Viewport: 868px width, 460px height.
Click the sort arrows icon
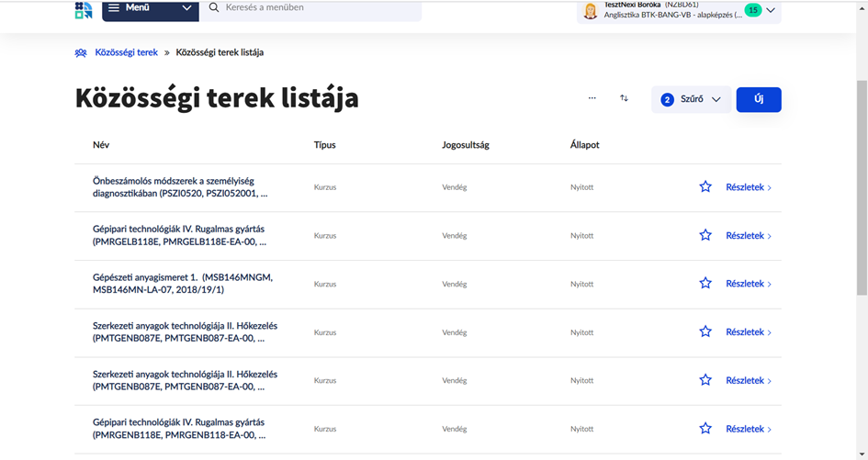click(624, 98)
